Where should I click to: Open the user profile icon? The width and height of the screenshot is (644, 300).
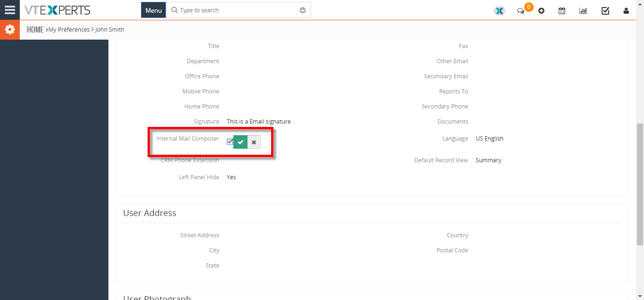point(626,10)
